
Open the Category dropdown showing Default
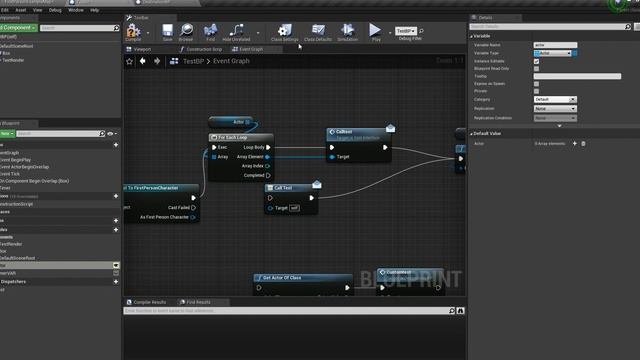click(x=555, y=99)
